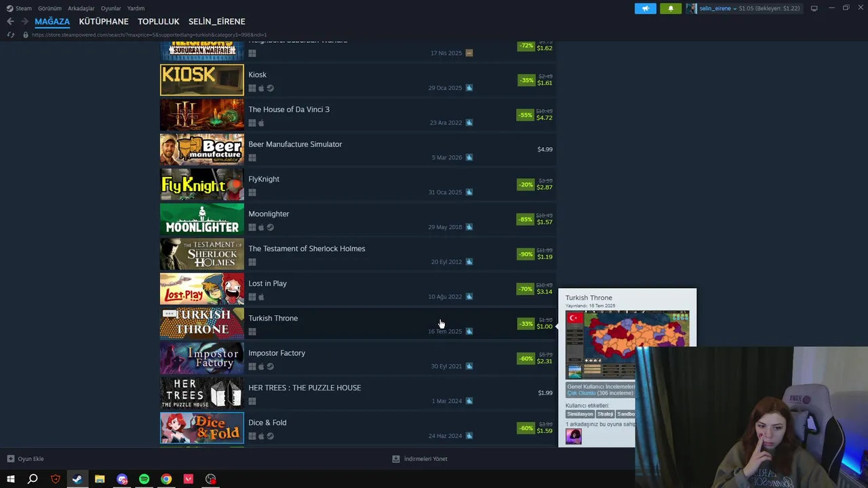
Task: Open The House of Da Vinci 3 title
Action: point(289,109)
